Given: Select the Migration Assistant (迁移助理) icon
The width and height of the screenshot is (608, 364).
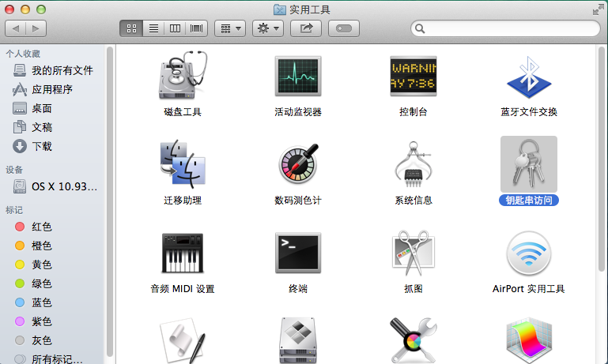Looking at the screenshot, I should point(183,163).
